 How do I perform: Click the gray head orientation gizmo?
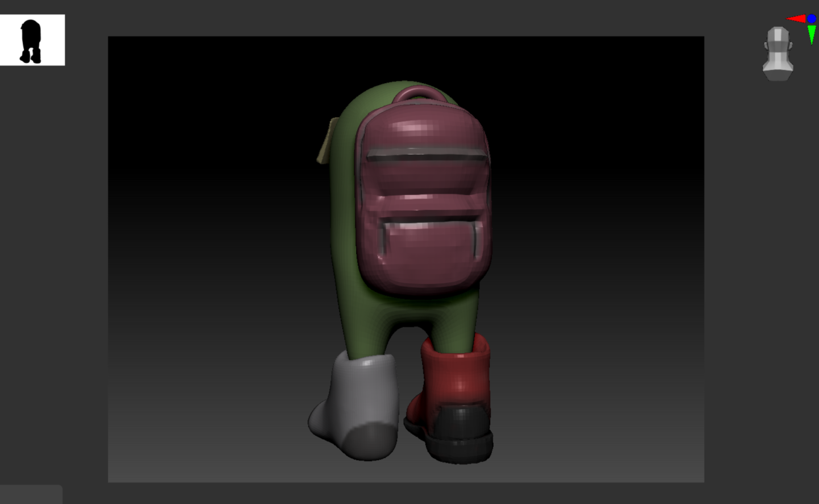click(x=777, y=53)
